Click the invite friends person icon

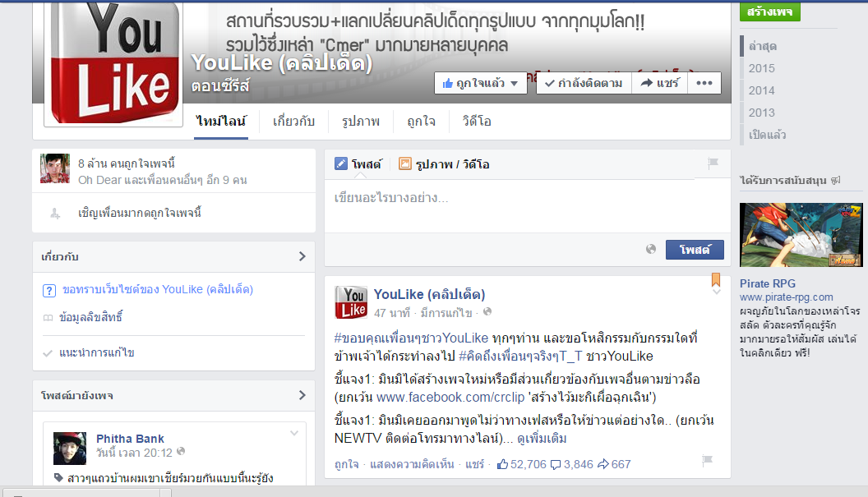[55, 213]
